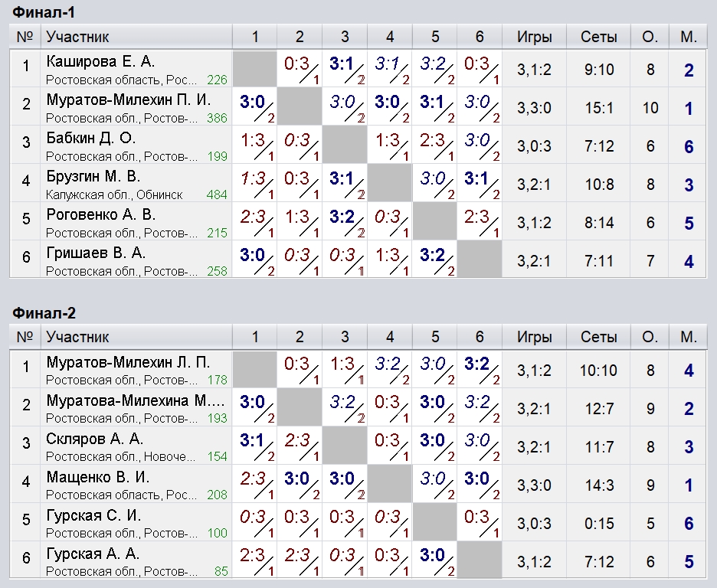
Task: Click sets score 14:3 for Мащенко
Action: (599, 485)
